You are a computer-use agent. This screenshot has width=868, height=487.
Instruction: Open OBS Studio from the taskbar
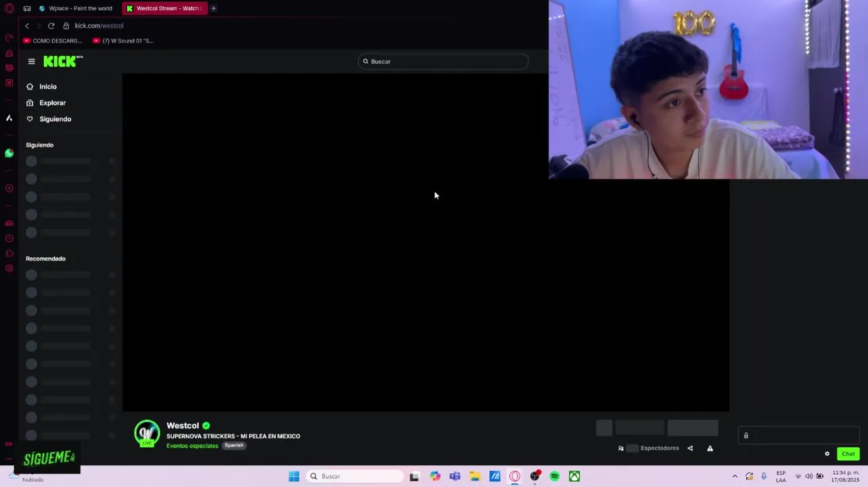pos(534,476)
